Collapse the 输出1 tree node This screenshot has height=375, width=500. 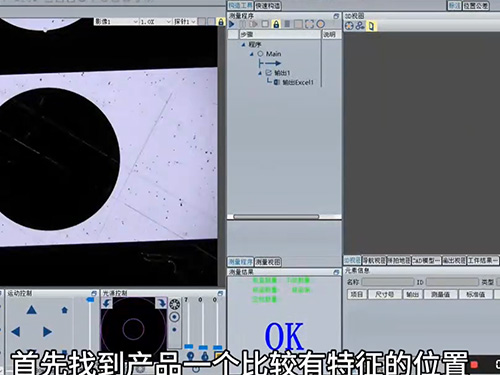pyautogui.click(x=260, y=73)
